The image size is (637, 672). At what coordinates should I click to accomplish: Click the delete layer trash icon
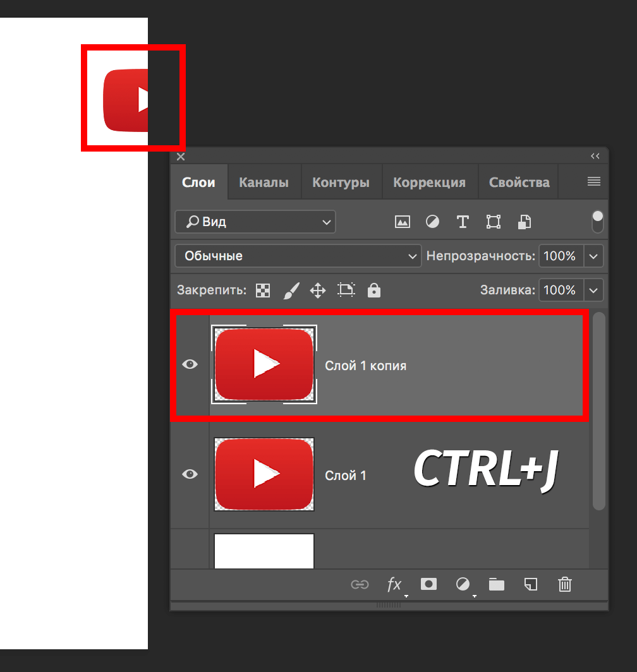click(x=564, y=585)
